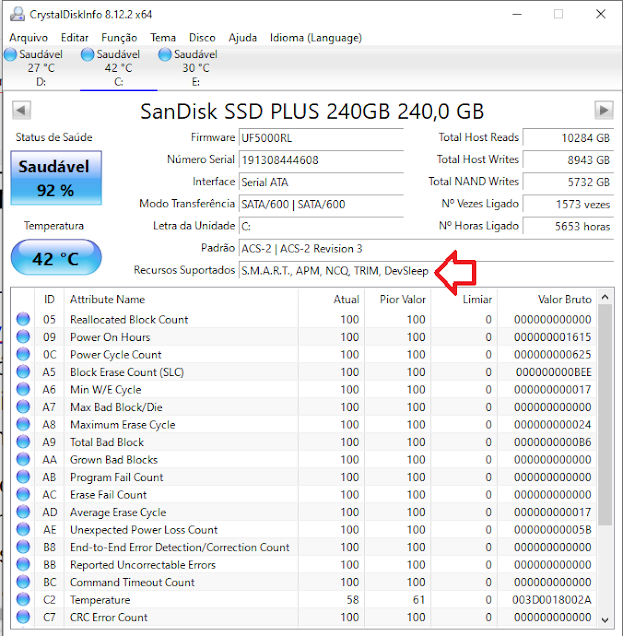The height and width of the screenshot is (636, 623).
Task: Open the Editar menu
Action: 75,38
